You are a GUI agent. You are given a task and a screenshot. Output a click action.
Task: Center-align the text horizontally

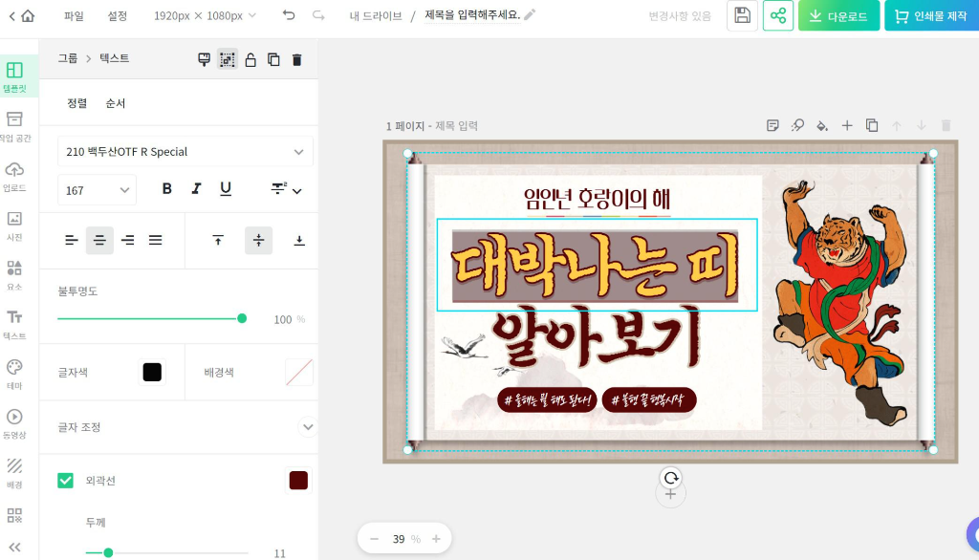point(99,241)
